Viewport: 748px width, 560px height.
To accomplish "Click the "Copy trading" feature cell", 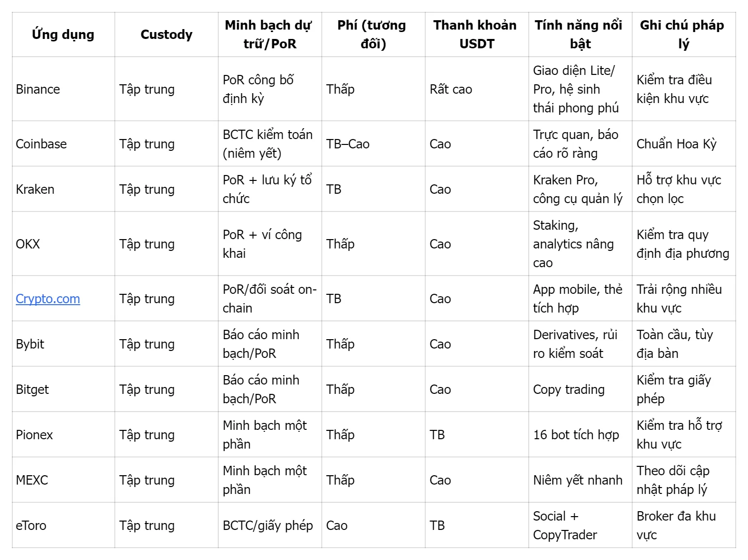I will tap(569, 389).
